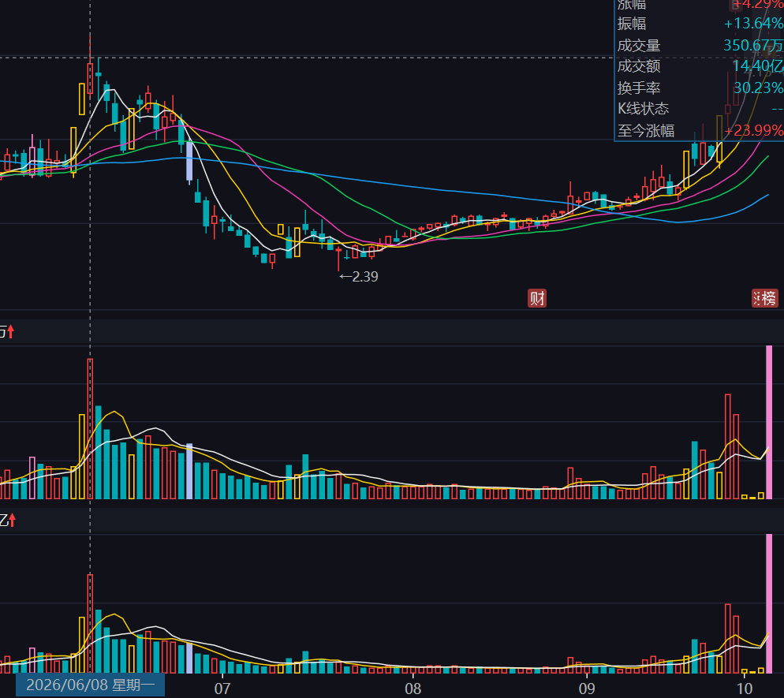
Task: Select the ←2.39 lowest price annotation
Action: (359, 277)
